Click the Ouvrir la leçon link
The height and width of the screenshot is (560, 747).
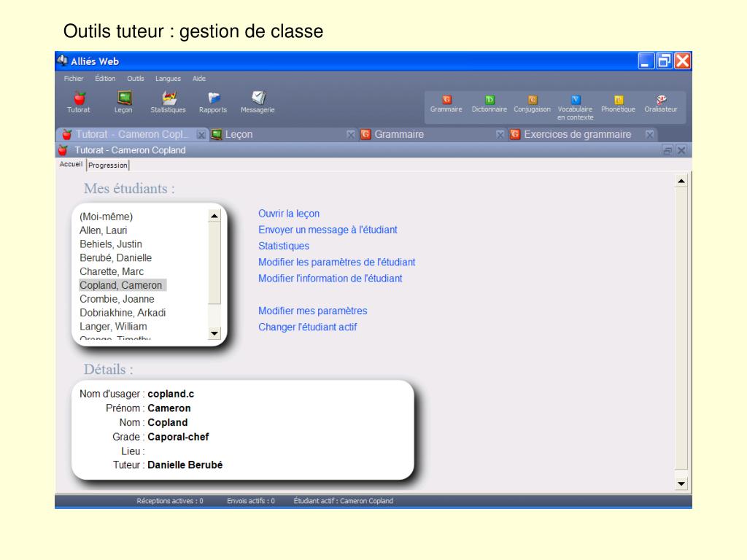tap(289, 214)
